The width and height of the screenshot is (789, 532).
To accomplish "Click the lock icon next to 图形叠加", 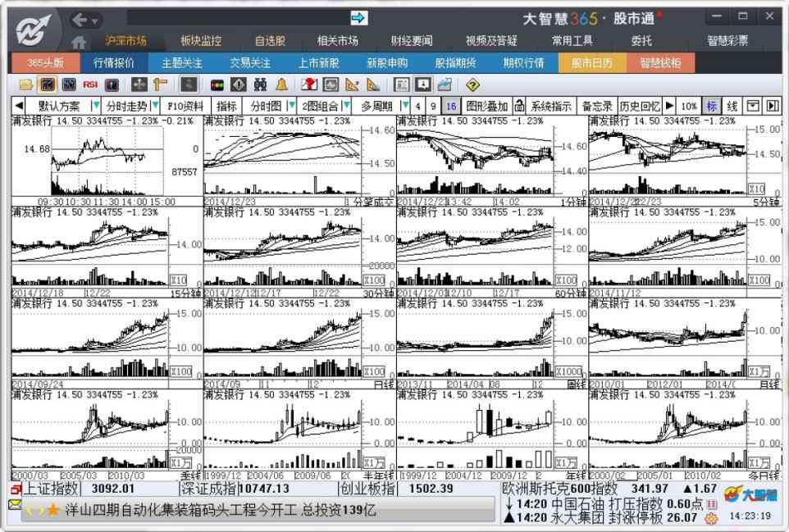I will (x=519, y=106).
